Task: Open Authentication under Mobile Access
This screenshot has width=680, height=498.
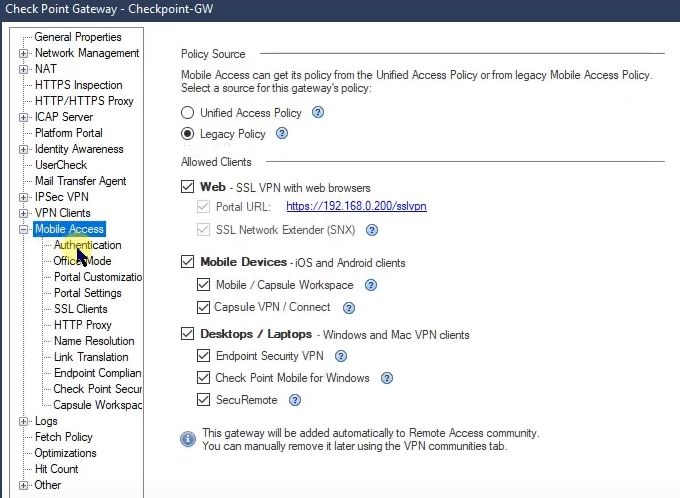Action: [88, 245]
